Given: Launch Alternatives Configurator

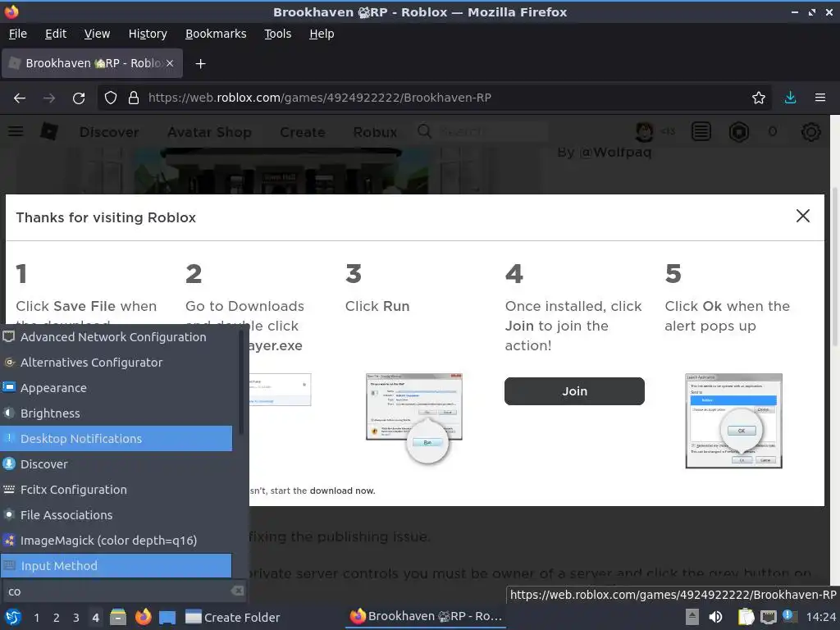Looking at the screenshot, I should pos(116,362).
